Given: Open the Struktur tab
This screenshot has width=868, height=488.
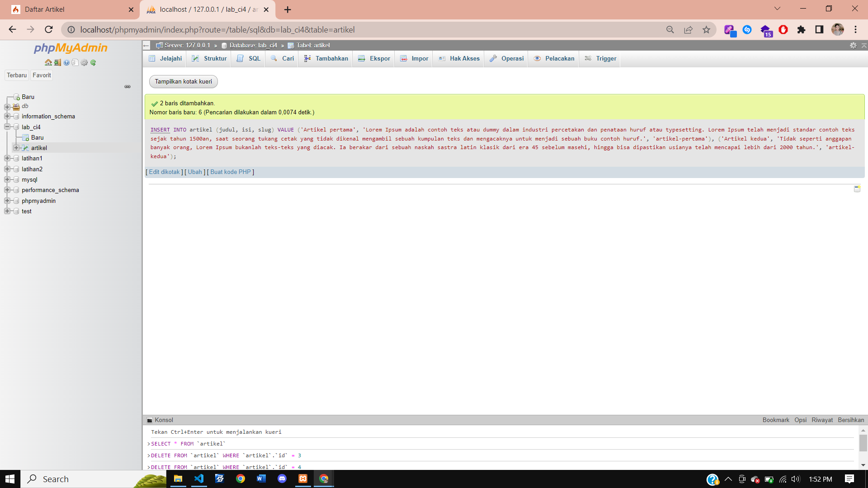Looking at the screenshot, I should coord(209,59).
